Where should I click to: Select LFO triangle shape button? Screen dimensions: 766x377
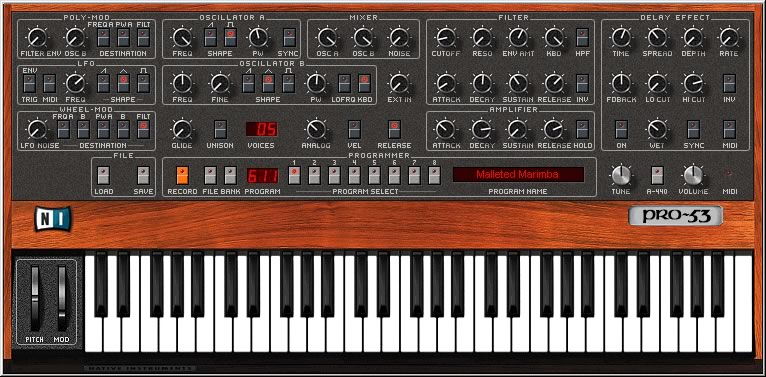(x=123, y=83)
